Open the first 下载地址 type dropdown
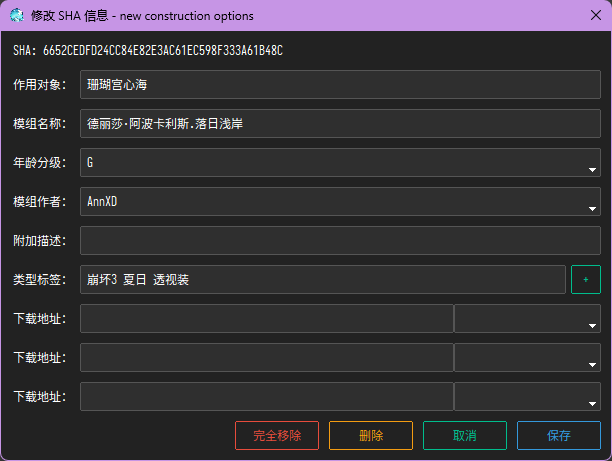 click(x=527, y=319)
